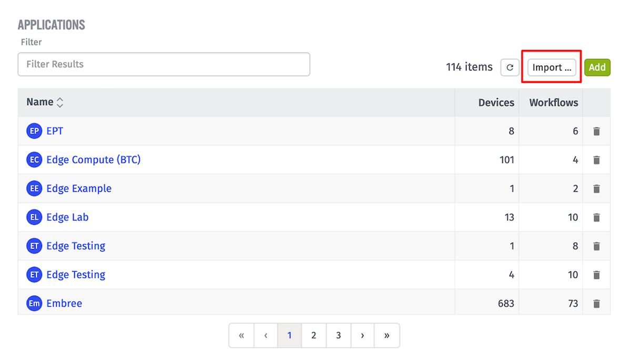The width and height of the screenshot is (631, 364).
Task: Go to the next page arrow
Action: (x=362, y=335)
